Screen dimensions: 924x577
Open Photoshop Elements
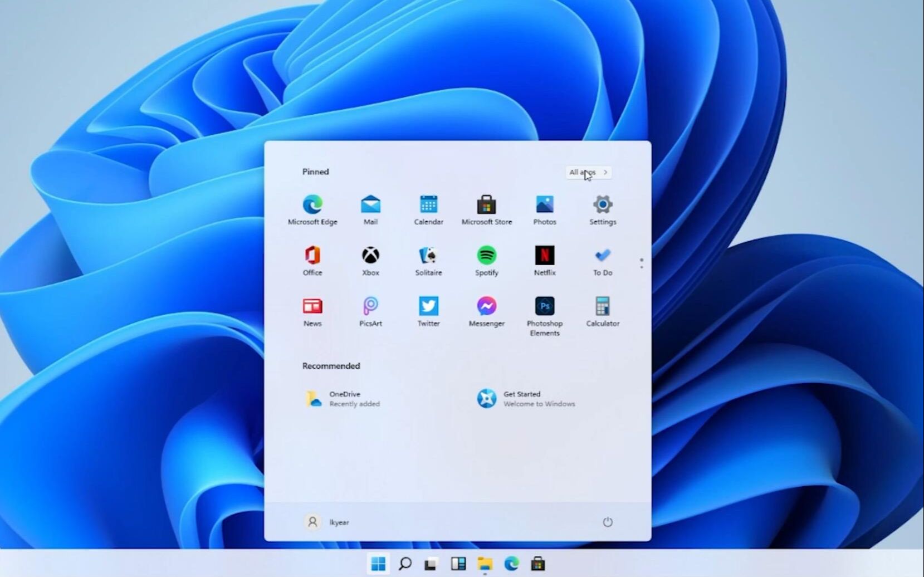(x=544, y=308)
